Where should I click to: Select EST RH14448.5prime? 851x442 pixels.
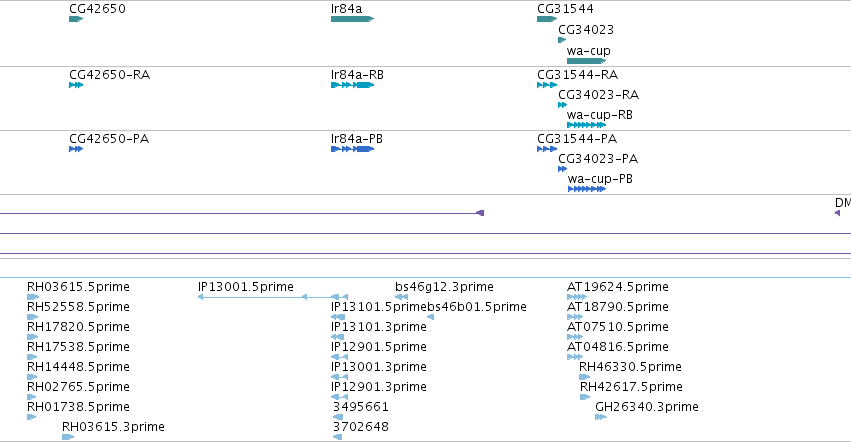pyautogui.click(x=78, y=367)
